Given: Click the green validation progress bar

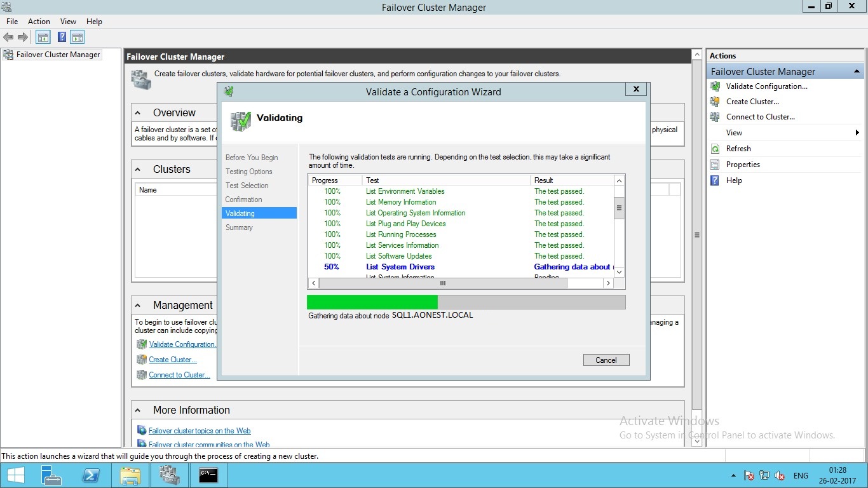Looking at the screenshot, I should pyautogui.click(x=372, y=302).
